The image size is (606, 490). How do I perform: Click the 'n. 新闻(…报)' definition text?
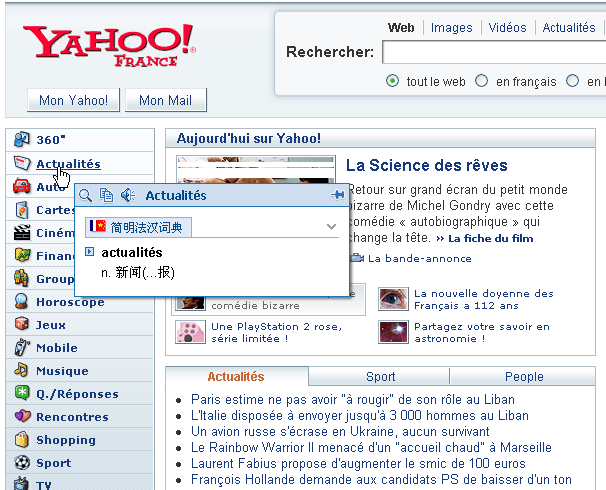tap(138, 273)
